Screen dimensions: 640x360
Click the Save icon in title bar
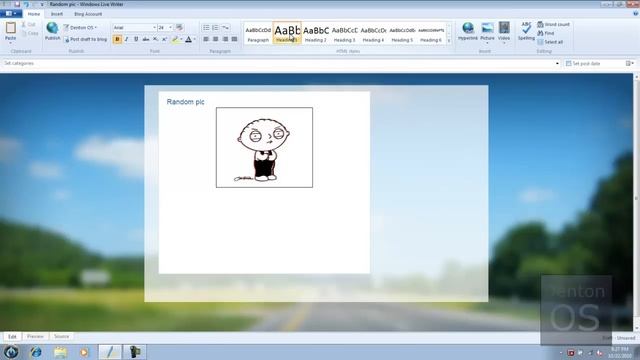click(x=17, y=4)
